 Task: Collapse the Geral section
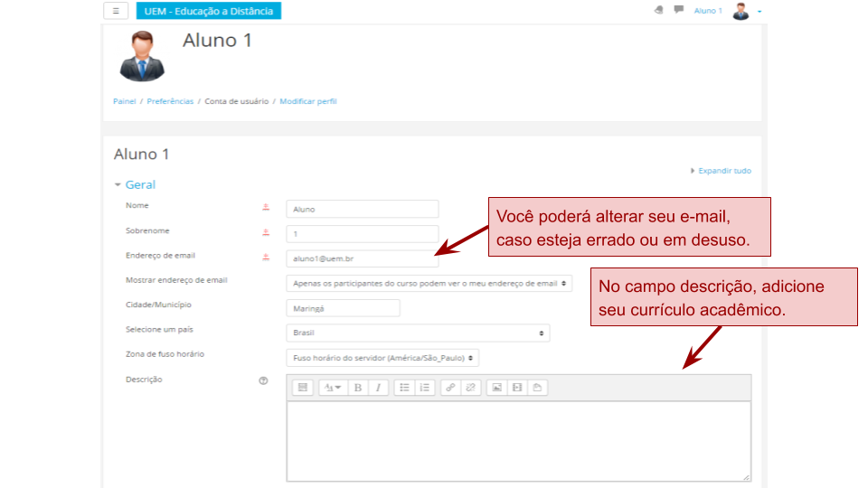point(135,184)
